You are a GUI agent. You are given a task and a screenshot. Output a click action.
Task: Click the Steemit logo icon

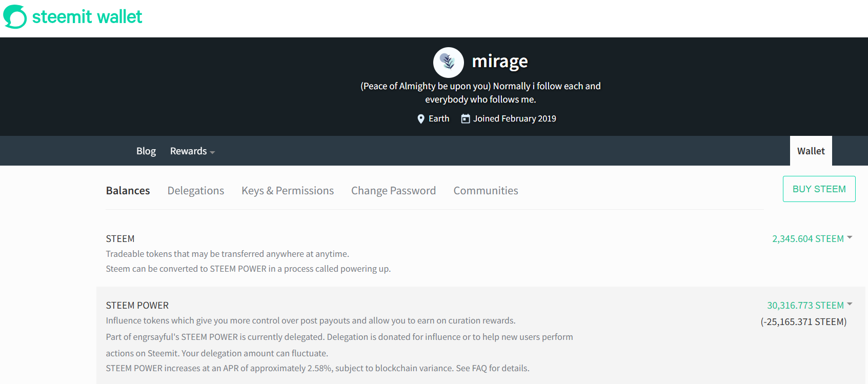[15, 16]
